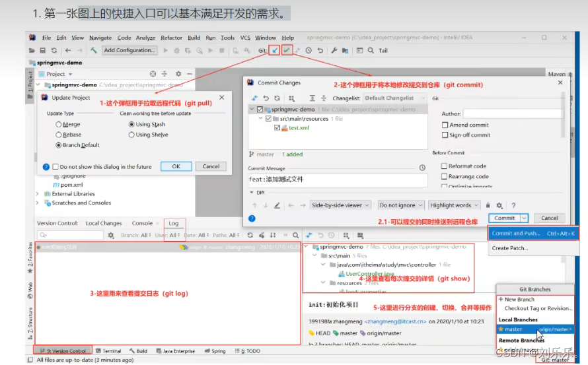Enable Rearrange code checkbox

444,176
